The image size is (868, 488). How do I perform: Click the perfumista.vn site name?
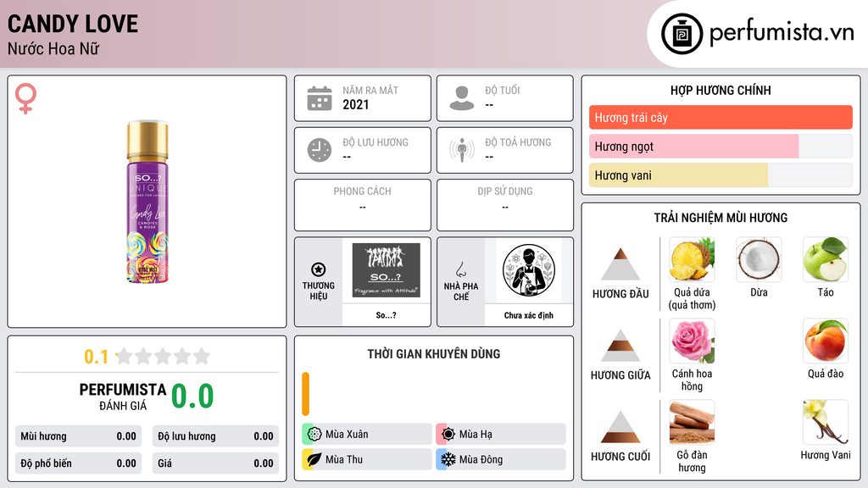click(782, 33)
